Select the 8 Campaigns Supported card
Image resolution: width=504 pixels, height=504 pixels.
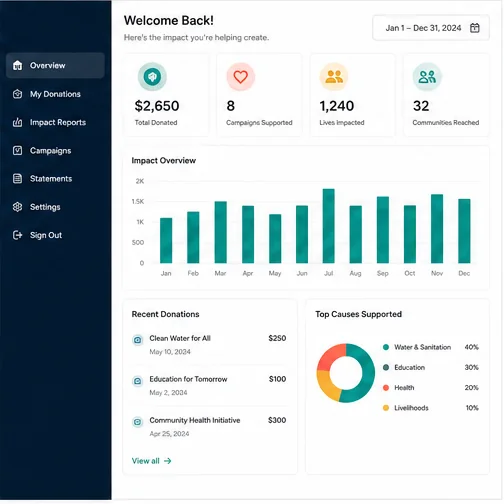tap(259, 95)
